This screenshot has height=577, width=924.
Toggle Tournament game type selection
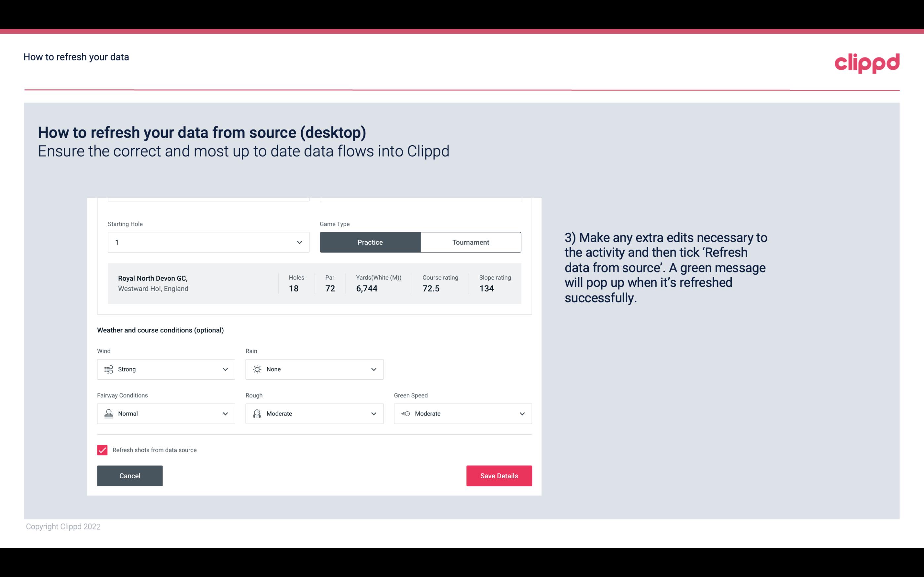(x=470, y=242)
